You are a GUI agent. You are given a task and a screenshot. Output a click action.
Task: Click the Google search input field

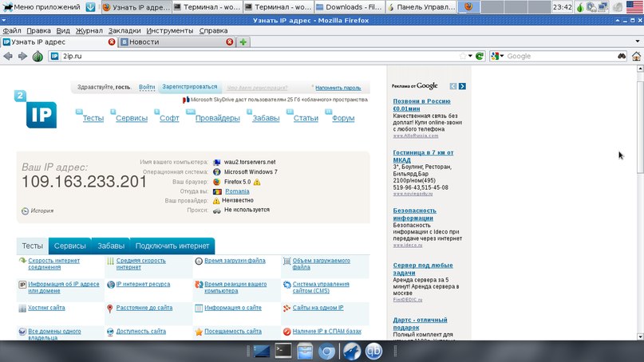[559, 57]
